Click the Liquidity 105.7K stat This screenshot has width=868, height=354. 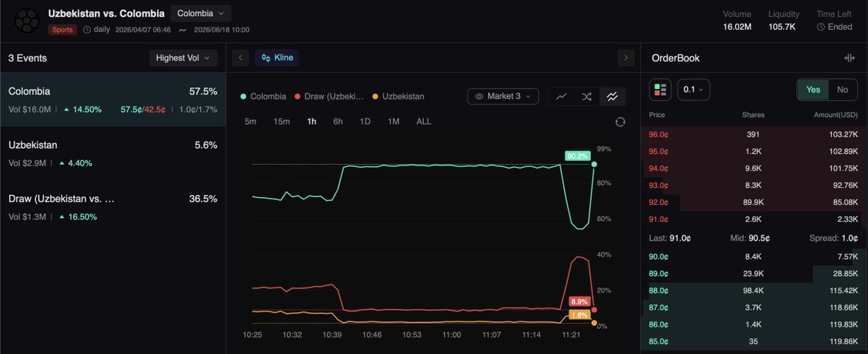(x=784, y=20)
